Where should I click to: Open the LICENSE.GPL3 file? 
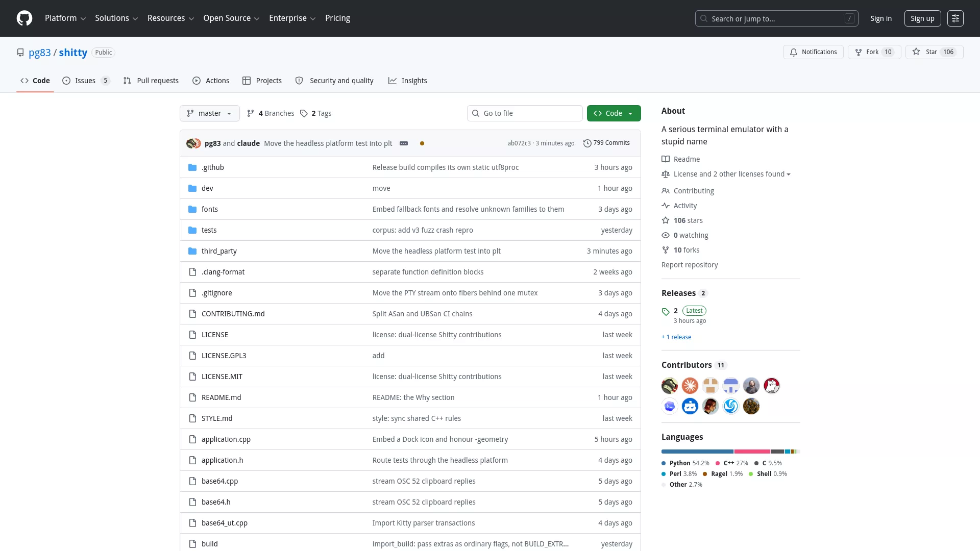point(224,356)
